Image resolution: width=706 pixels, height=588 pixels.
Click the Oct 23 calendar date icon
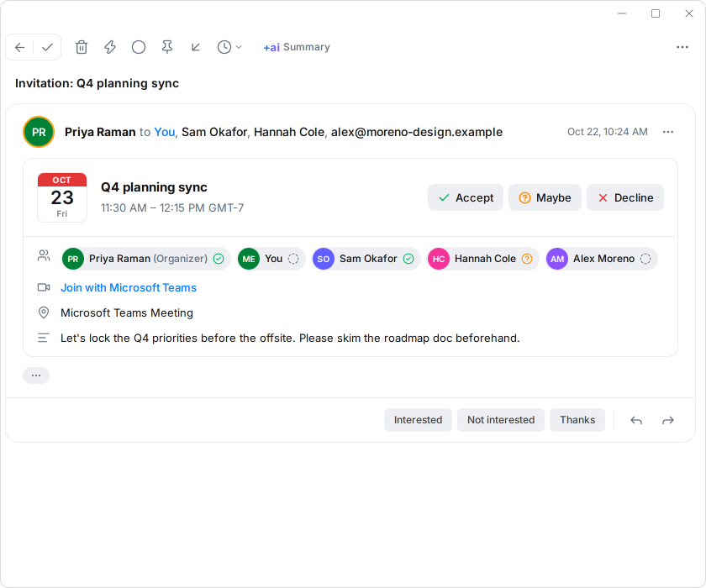[x=62, y=197]
